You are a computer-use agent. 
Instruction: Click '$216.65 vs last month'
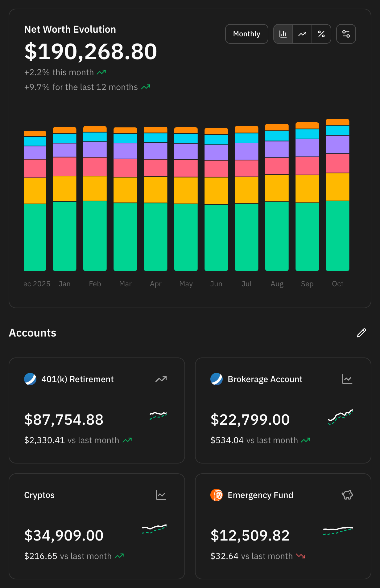[x=68, y=556]
